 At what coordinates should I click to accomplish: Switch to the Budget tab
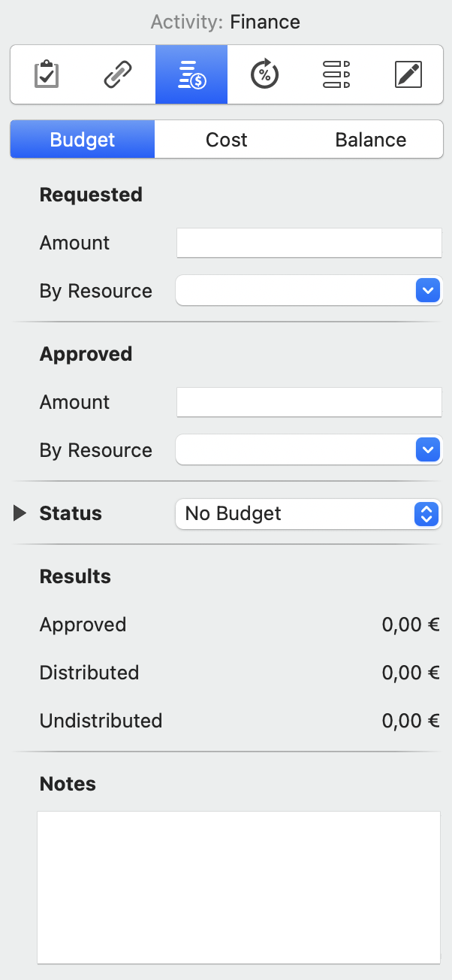tap(83, 140)
